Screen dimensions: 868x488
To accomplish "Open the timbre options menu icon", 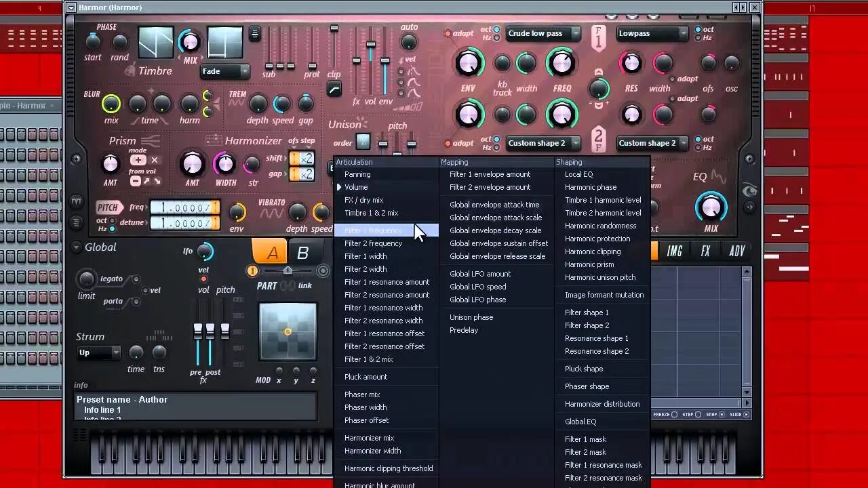I will [255, 33].
